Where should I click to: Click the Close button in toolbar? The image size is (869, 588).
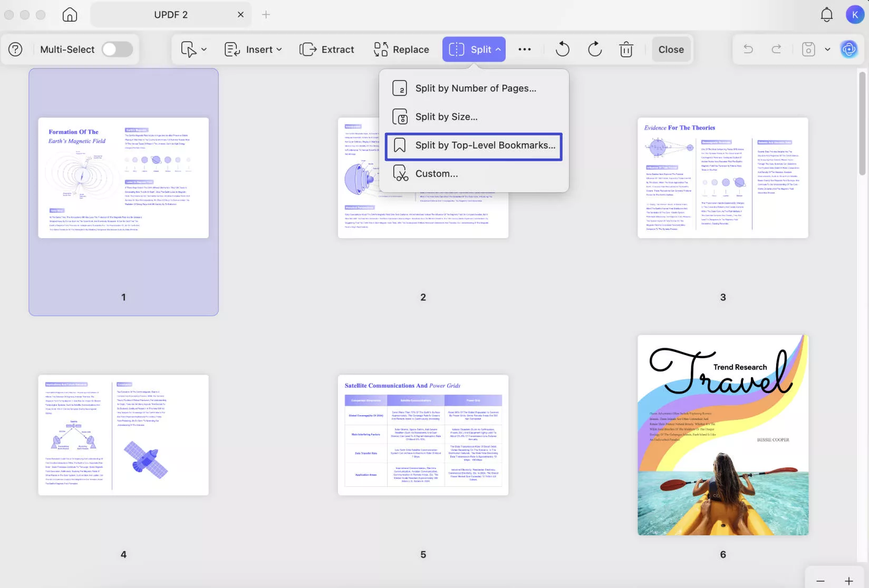click(x=671, y=50)
